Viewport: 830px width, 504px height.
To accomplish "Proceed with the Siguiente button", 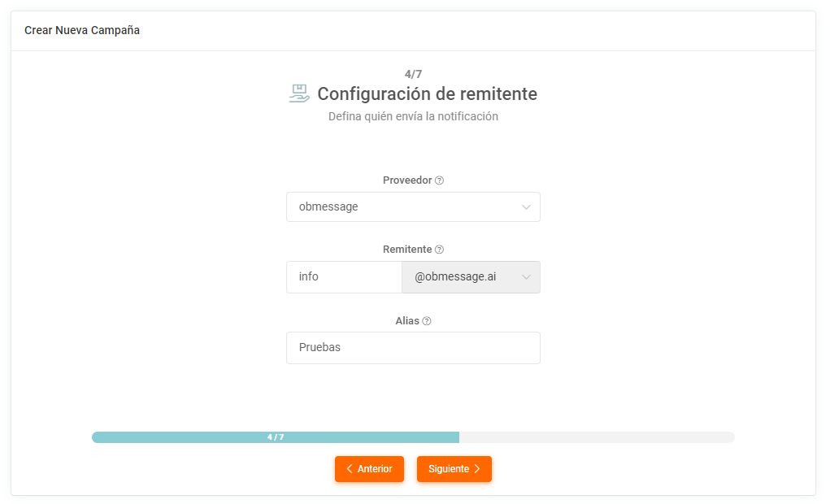I will coord(454,469).
